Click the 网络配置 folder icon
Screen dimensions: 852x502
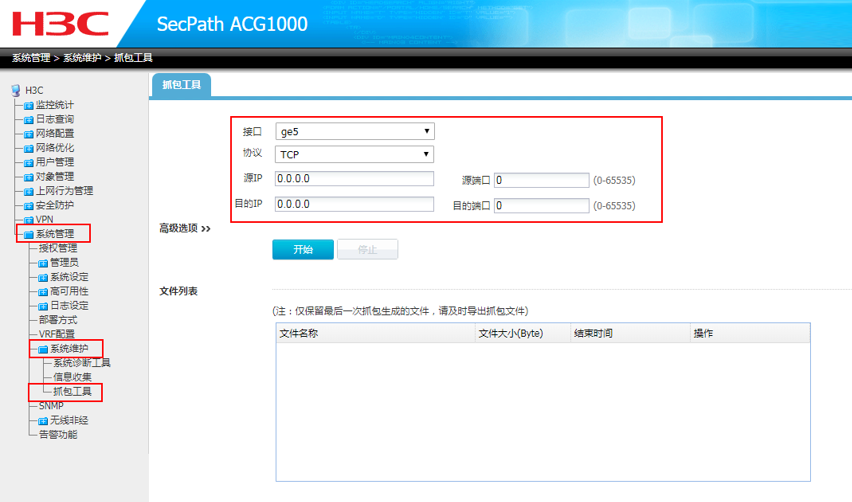[x=29, y=134]
